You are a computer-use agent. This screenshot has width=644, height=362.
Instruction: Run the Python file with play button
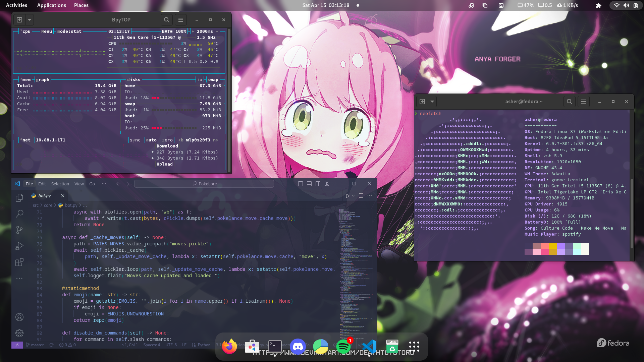(347, 196)
